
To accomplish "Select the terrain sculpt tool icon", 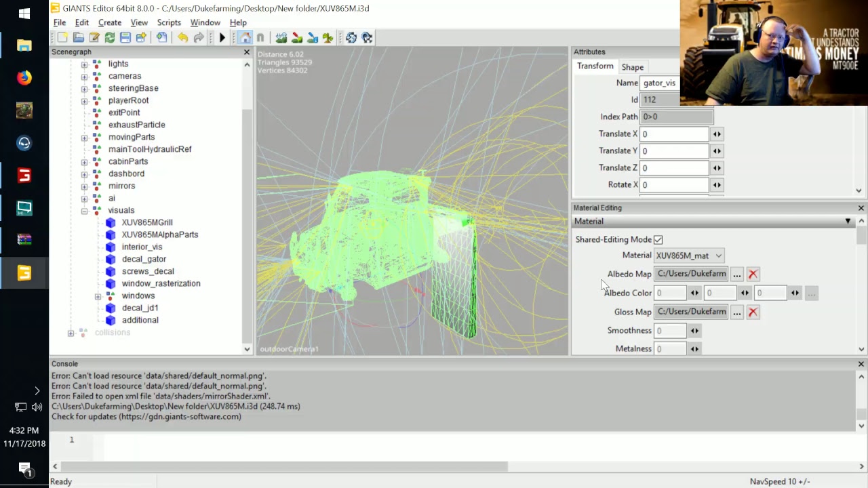I will coord(281,38).
